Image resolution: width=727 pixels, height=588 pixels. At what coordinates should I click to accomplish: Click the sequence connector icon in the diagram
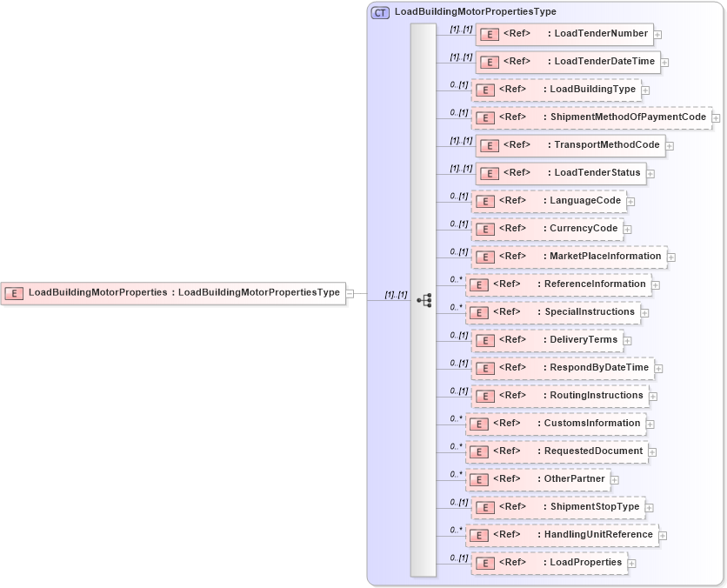(425, 299)
